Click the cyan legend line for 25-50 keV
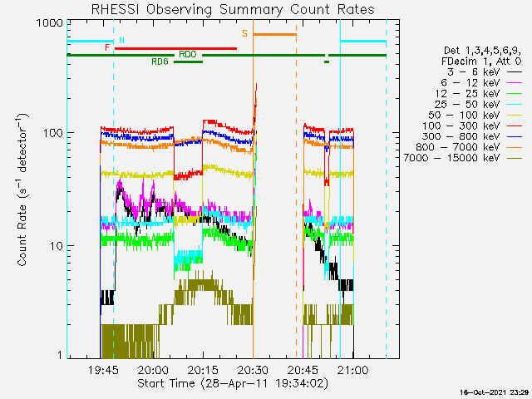Image resolution: width=532 pixels, height=399 pixels. pyautogui.click(x=515, y=104)
